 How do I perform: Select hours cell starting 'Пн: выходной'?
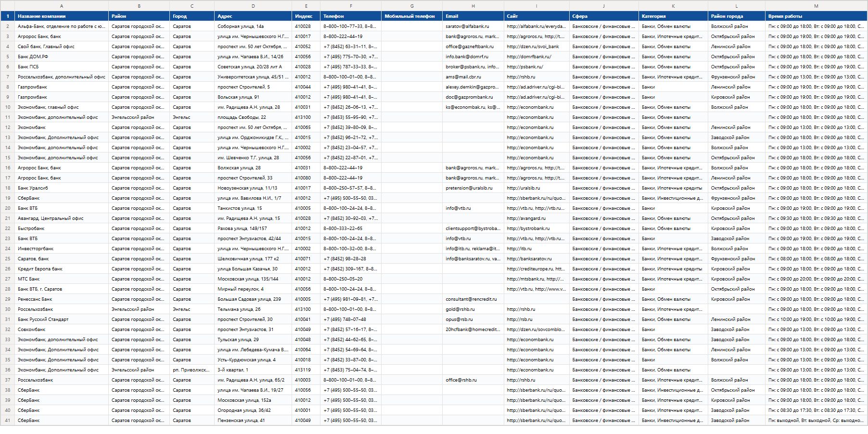click(x=816, y=421)
